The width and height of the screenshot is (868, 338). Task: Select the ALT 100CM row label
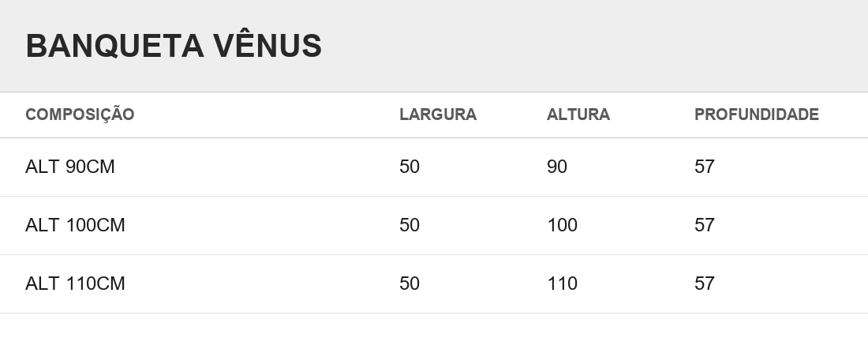click(x=75, y=225)
